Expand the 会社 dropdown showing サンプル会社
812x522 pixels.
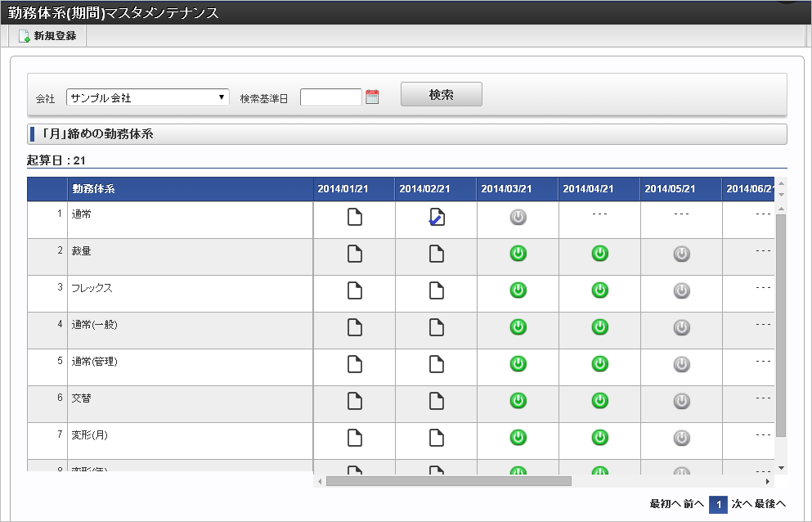click(x=147, y=97)
